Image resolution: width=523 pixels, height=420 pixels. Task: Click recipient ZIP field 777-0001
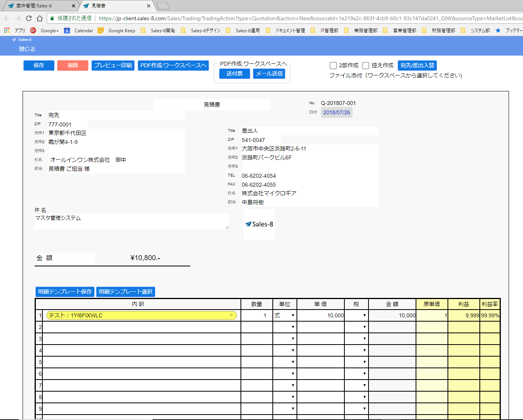68,124
